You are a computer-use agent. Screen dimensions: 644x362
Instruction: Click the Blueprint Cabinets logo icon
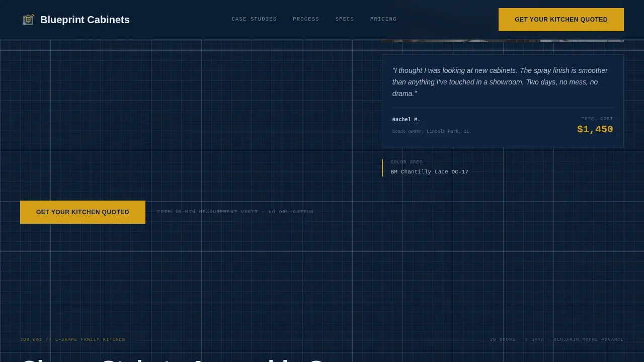click(28, 20)
